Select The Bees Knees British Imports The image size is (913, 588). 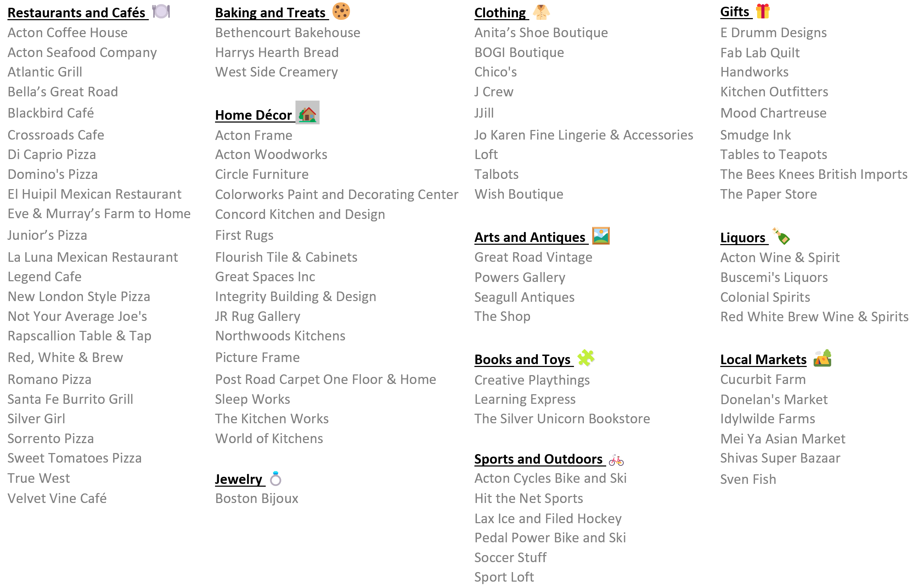point(813,174)
